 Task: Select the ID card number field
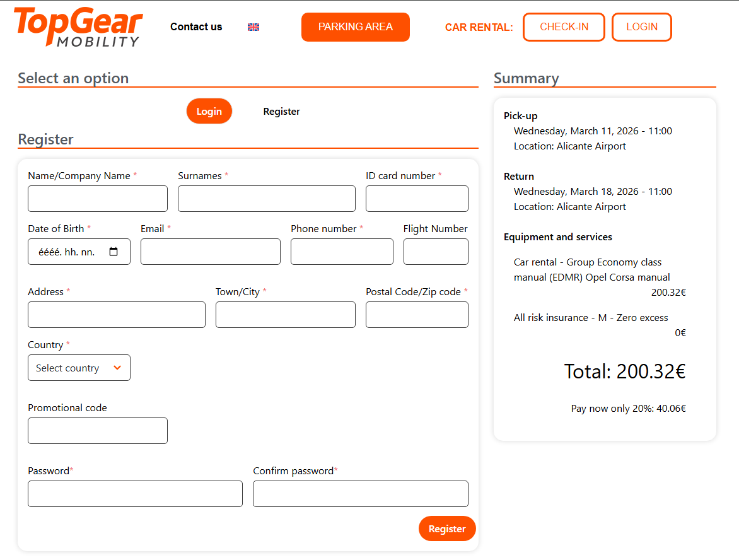[x=417, y=199]
